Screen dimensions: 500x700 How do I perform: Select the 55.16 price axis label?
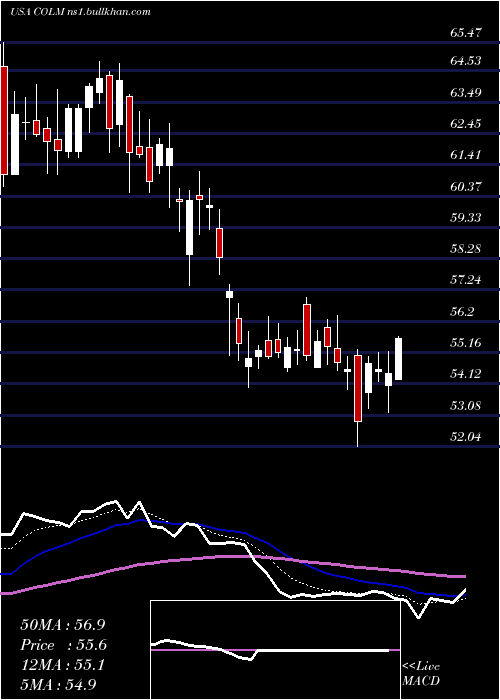pos(466,343)
